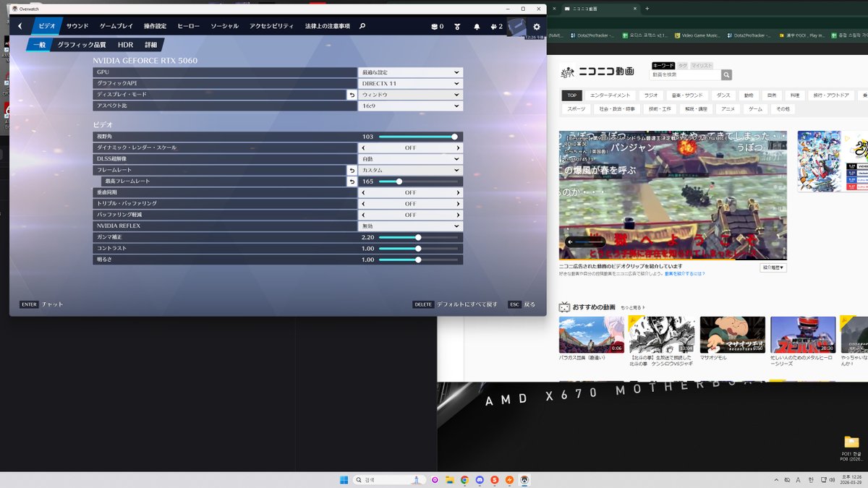This screenshot has height=488, width=868.
Task: Open the マサオツモル video thumbnail
Action: click(x=732, y=334)
